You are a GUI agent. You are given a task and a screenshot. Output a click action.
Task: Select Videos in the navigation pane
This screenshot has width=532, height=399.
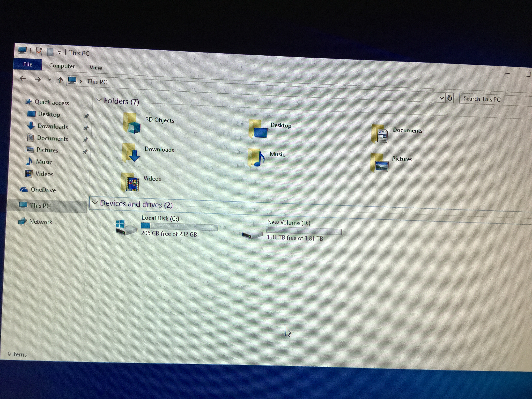click(39, 174)
